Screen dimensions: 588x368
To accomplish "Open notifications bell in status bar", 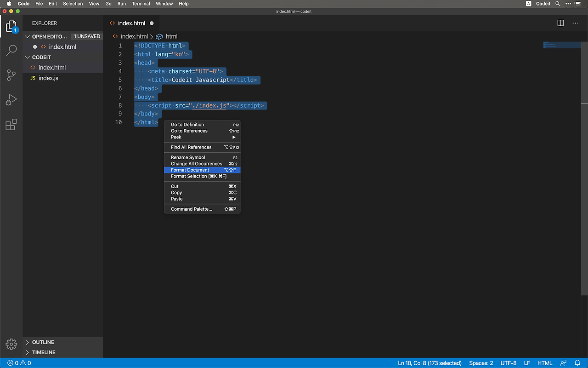I will tap(577, 363).
